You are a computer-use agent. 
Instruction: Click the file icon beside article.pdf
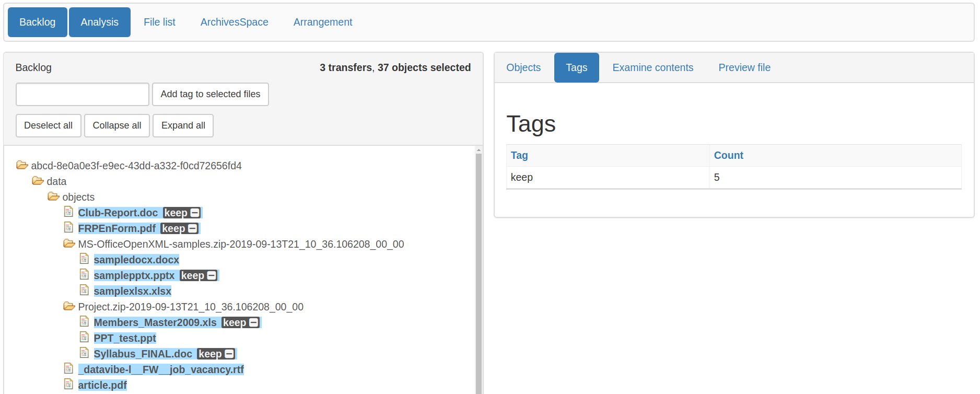69,384
